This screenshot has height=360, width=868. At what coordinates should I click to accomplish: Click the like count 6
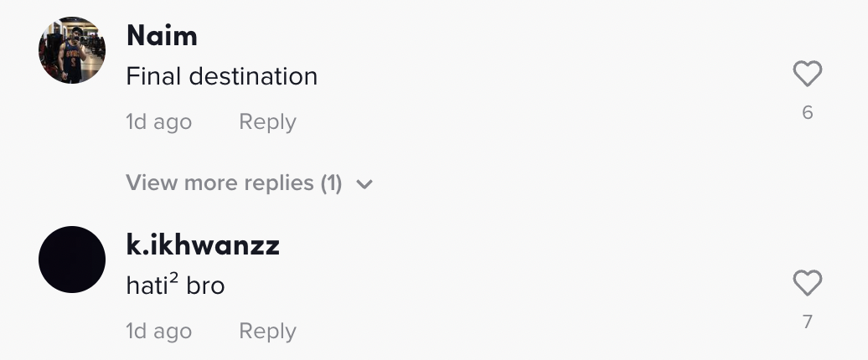click(x=807, y=112)
